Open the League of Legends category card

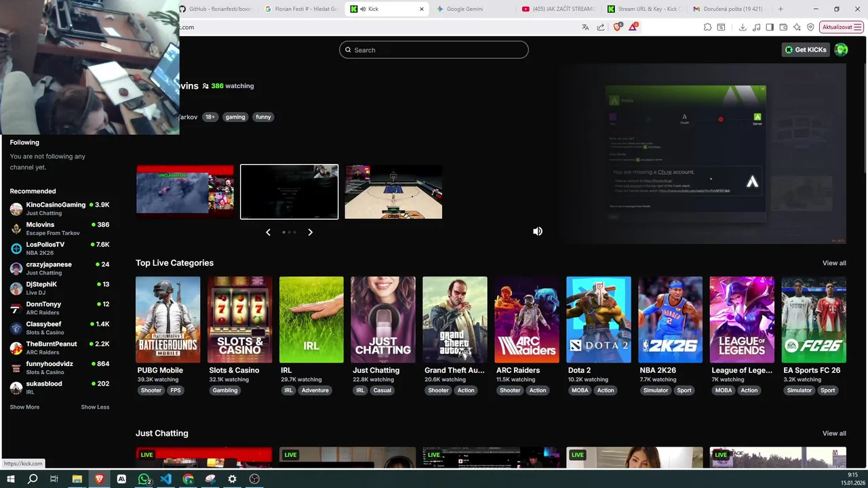pyautogui.click(x=742, y=319)
